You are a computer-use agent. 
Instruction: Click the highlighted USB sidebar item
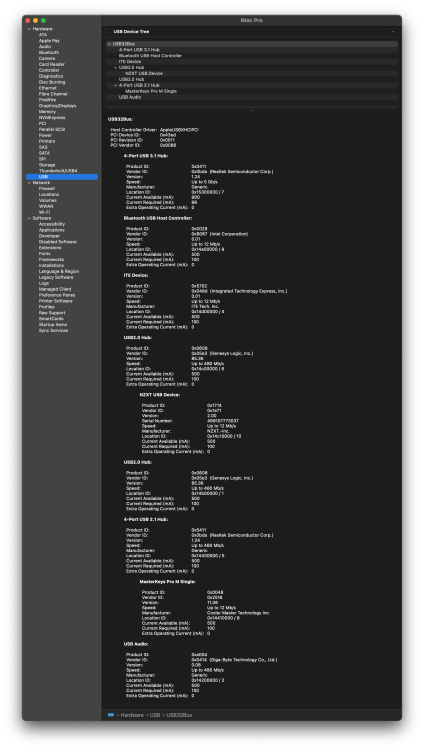[62, 177]
